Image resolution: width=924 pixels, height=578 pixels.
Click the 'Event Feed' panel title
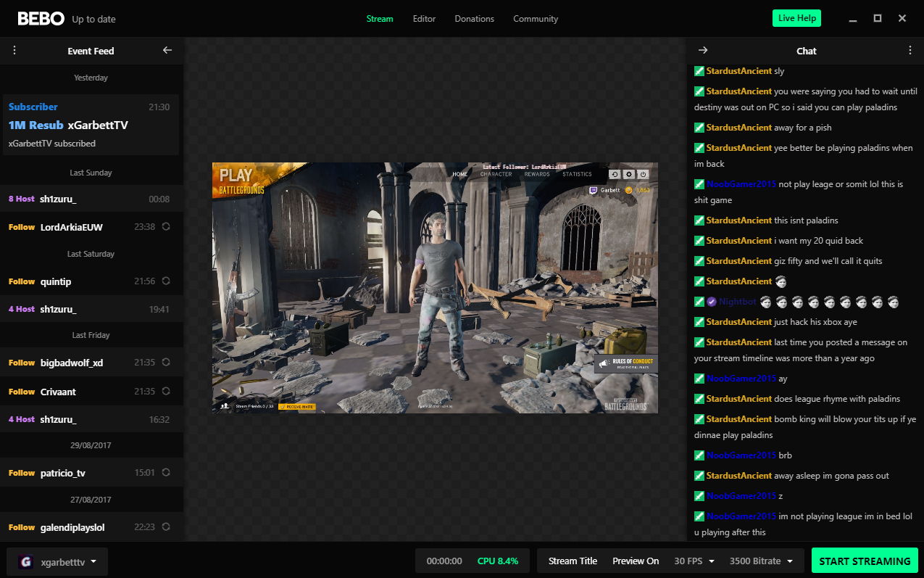pos(91,51)
